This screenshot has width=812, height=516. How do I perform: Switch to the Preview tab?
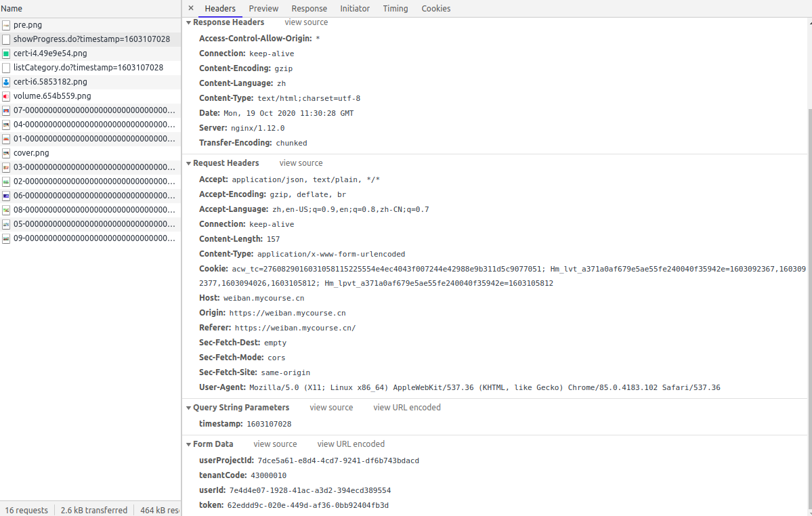[263, 8]
